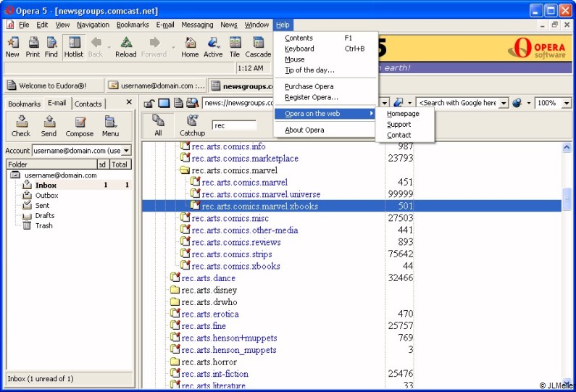576x392 pixels.
Task: Select Tip of the day menu item
Action: (325, 70)
